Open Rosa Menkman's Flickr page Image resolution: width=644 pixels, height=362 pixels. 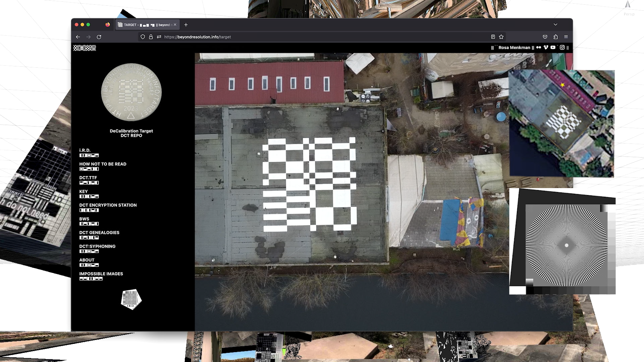[x=539, y=48]
